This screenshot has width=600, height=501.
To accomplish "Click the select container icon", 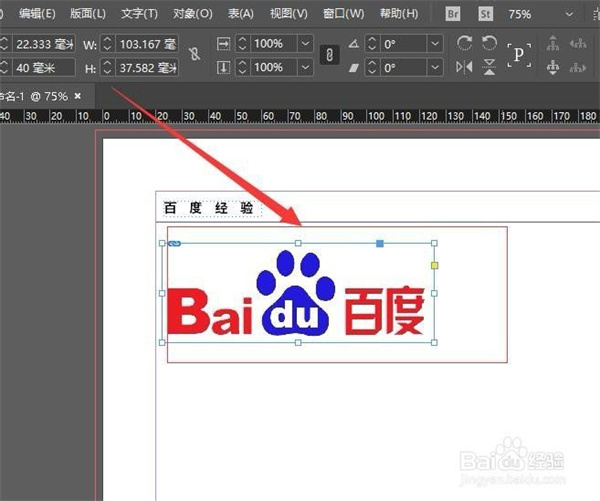I will click(553, 43).
